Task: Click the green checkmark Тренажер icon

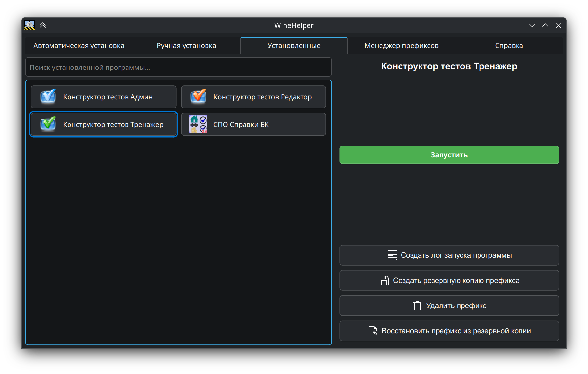Action: point(48,124)
